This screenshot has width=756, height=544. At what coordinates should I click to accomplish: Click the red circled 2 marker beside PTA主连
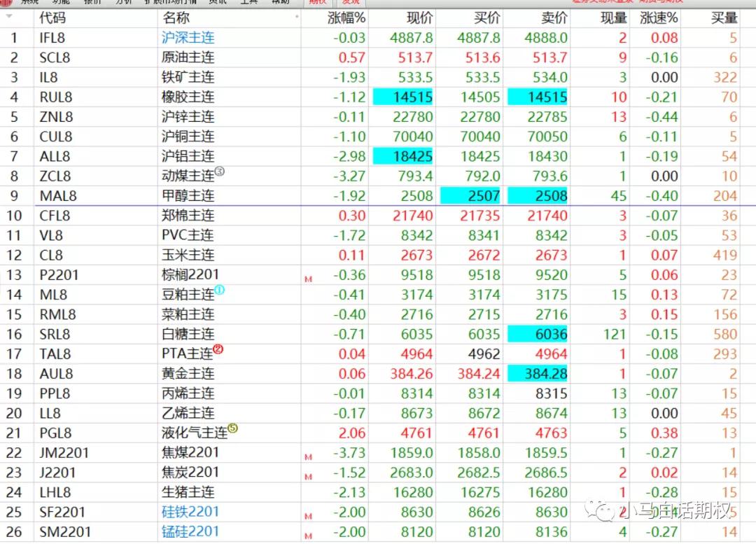tap(218, 349)
